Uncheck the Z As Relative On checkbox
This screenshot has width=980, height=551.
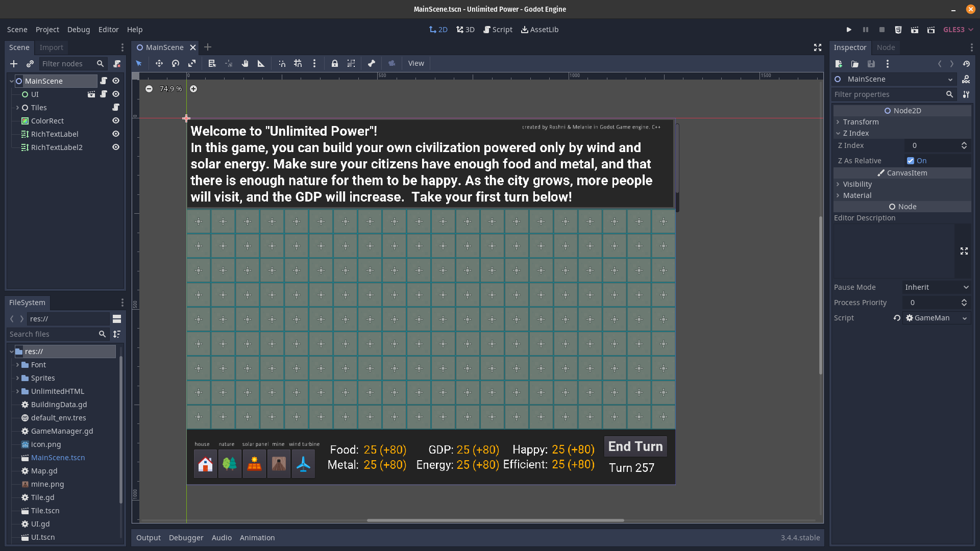(911, 160)
